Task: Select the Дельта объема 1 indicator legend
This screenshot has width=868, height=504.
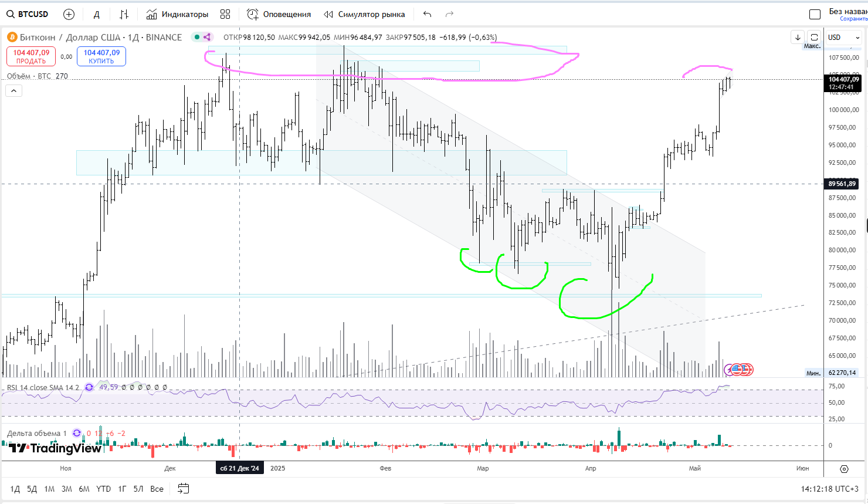Action: pos(36,433)
